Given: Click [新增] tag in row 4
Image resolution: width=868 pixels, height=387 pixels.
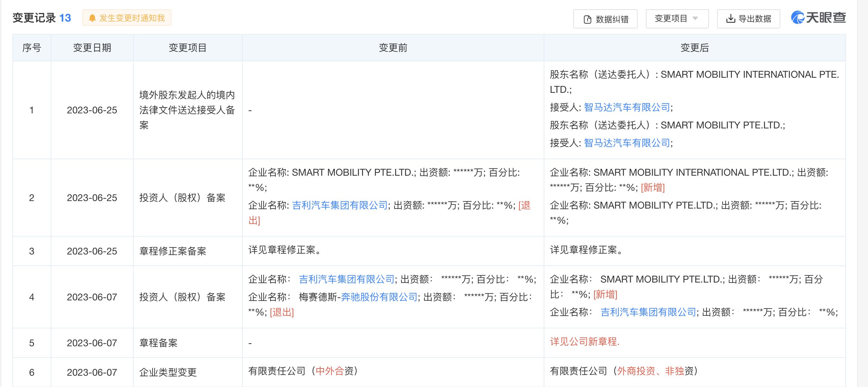Looking at the screenshot, I should (605, 295).
